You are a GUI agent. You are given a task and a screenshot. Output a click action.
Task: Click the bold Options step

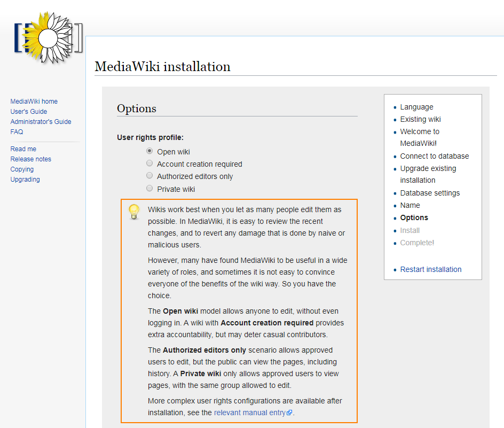[414, 217]
